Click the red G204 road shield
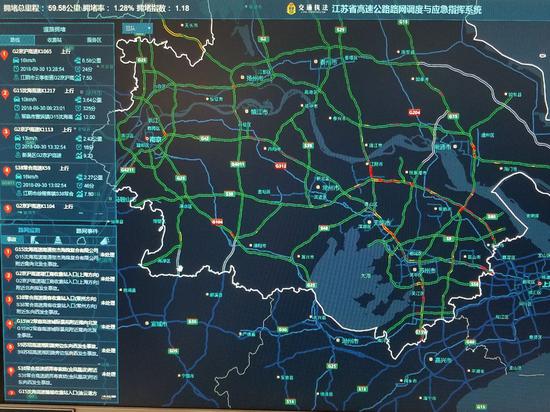 pos(414,113)
